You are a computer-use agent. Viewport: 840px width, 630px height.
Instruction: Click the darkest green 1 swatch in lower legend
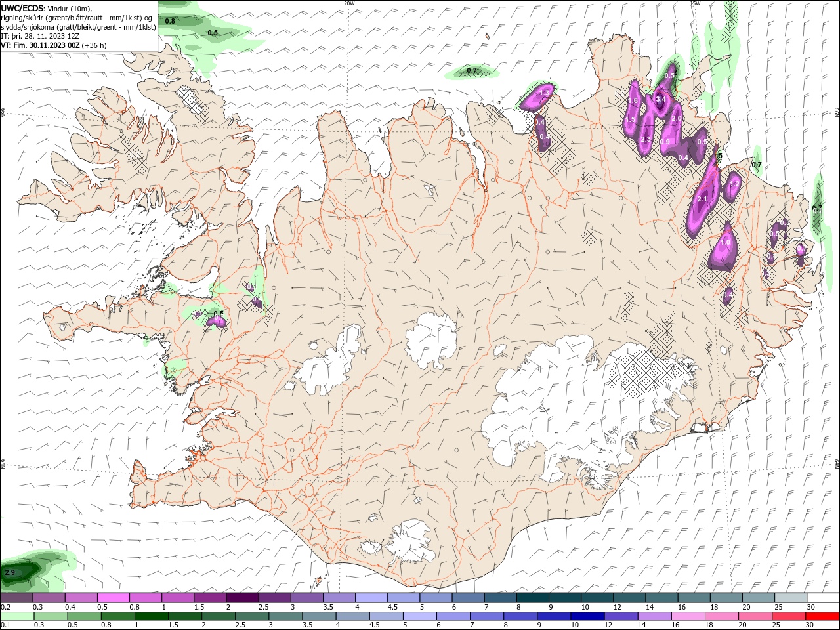click(x=152, y=616)
